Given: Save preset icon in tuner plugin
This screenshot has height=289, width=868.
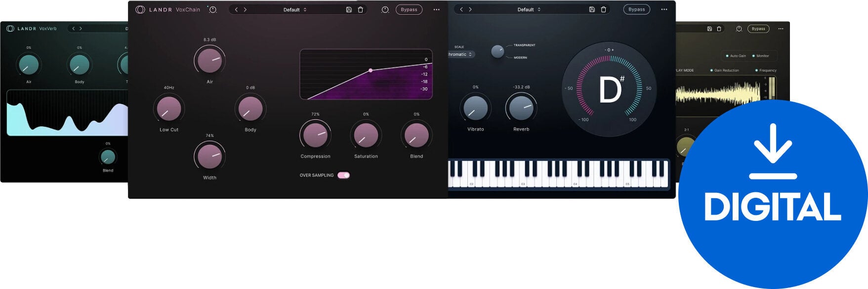Looking at the screenshot, I should click(x=592, y=9).
